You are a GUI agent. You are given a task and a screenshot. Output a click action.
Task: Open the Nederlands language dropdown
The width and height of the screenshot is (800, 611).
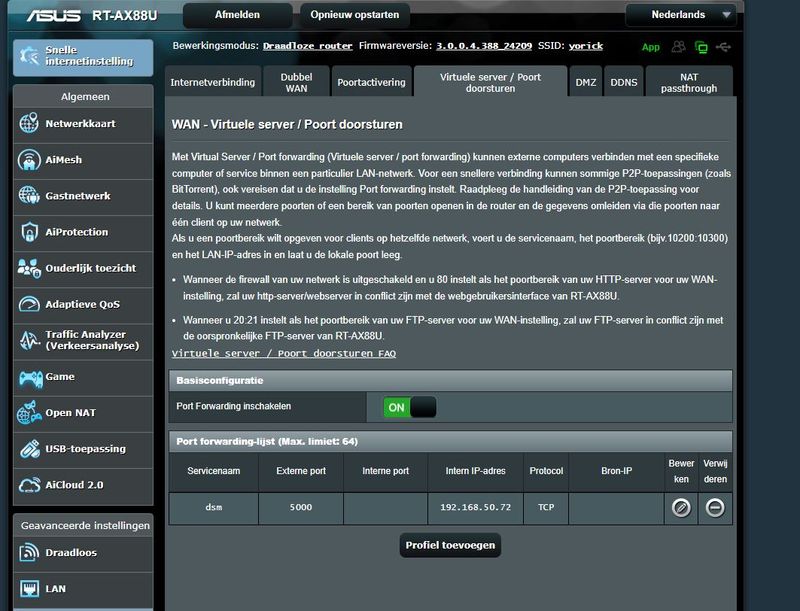point(681,15)
